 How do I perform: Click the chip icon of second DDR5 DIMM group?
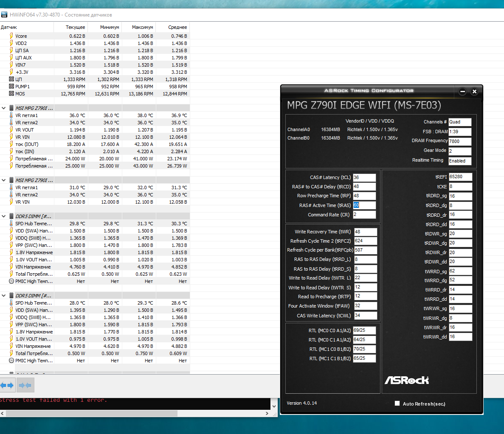[11, 296]
